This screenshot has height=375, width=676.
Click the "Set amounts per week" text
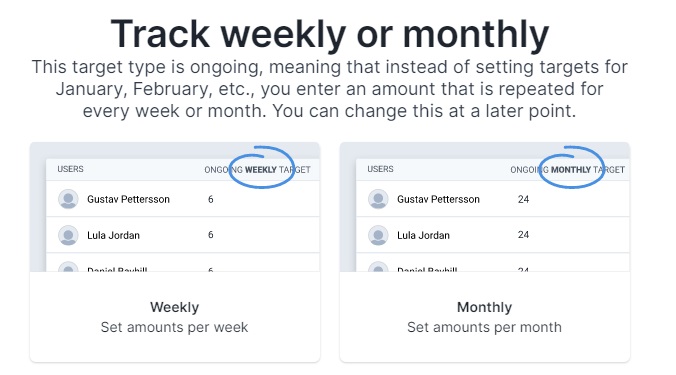coord(175,327)
